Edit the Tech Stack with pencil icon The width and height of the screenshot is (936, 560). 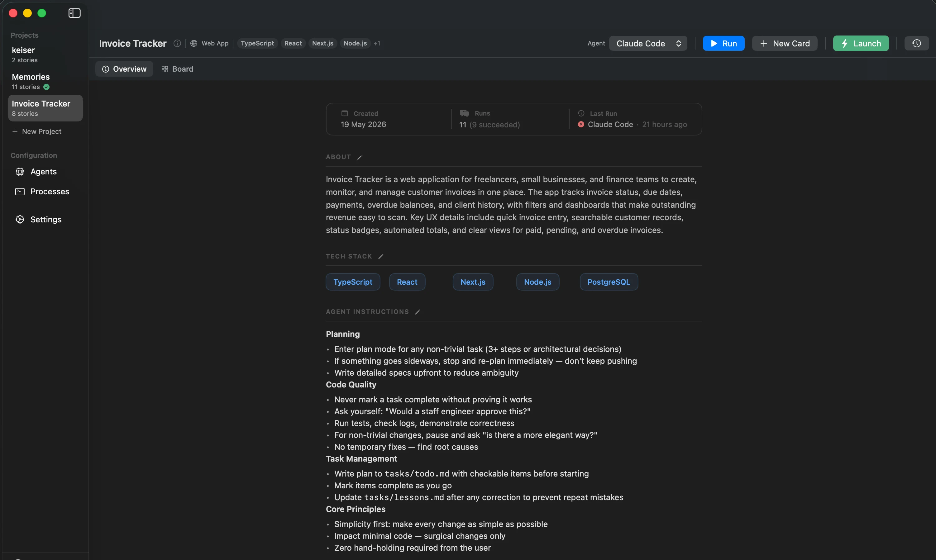(381, 257)
